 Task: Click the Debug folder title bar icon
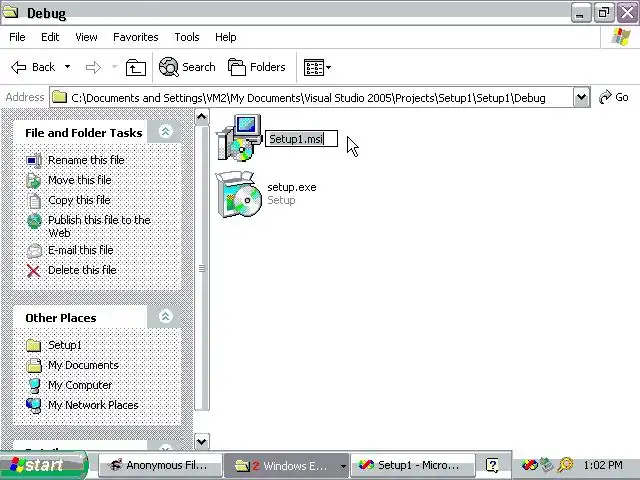tap(11, 12)
